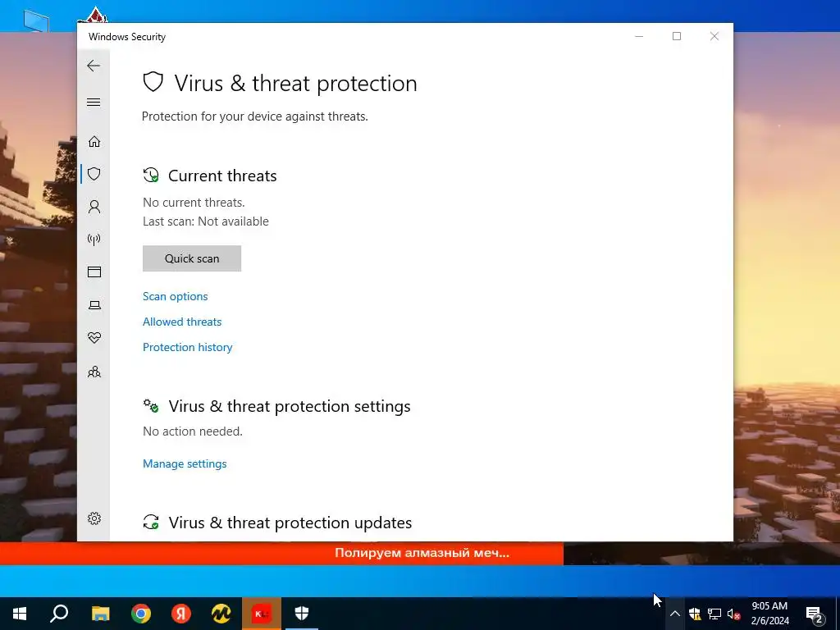Go back with the back arrow

pos(94,66)
